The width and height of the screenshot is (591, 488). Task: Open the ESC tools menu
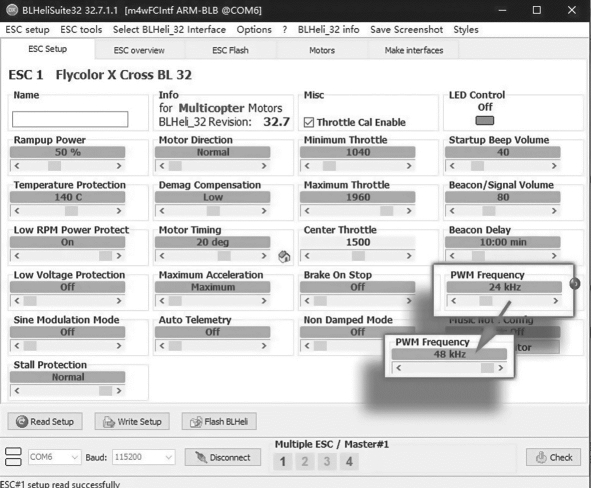(x=81, y=29)
